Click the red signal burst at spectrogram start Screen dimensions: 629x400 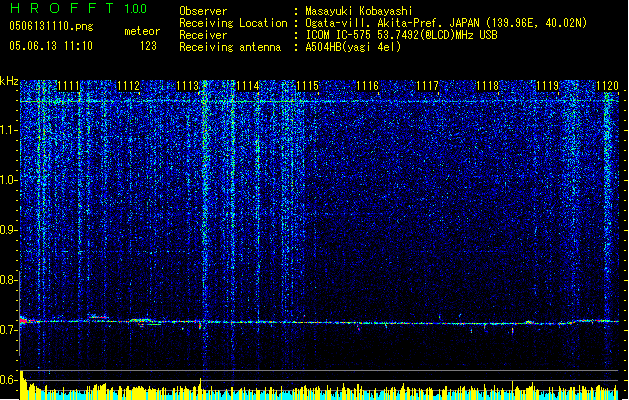pos(23,320)
